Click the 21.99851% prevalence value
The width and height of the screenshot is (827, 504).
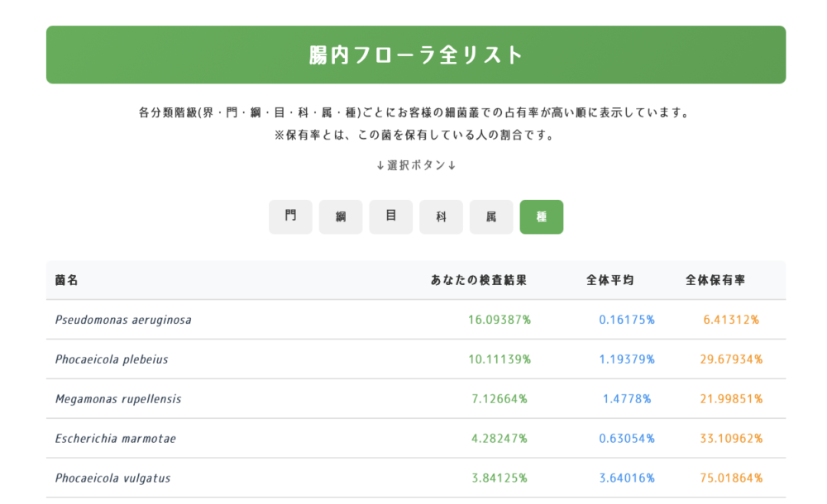(x=731, y=399)
